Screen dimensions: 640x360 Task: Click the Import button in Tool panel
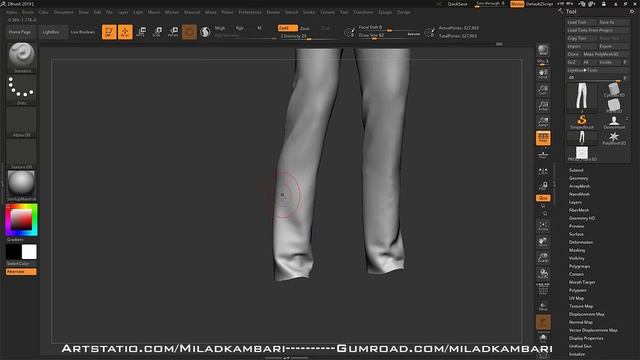(x=581, y=46)
